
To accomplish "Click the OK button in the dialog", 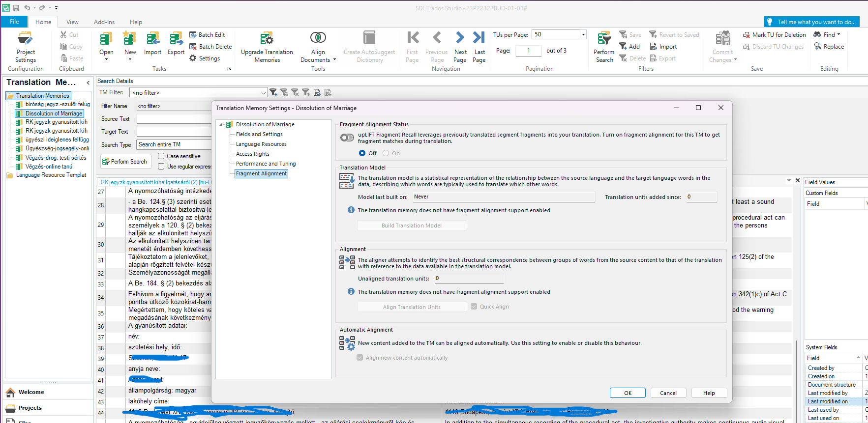I will (x=628, y=393).
